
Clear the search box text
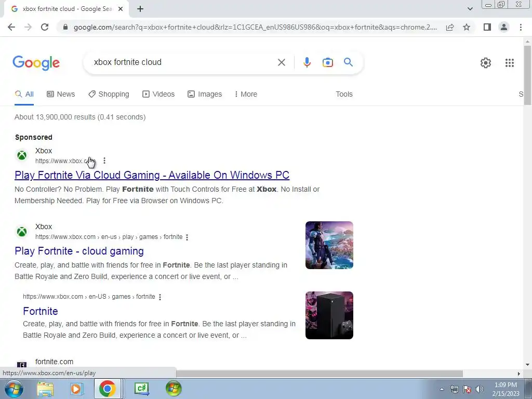click(281, 62)
